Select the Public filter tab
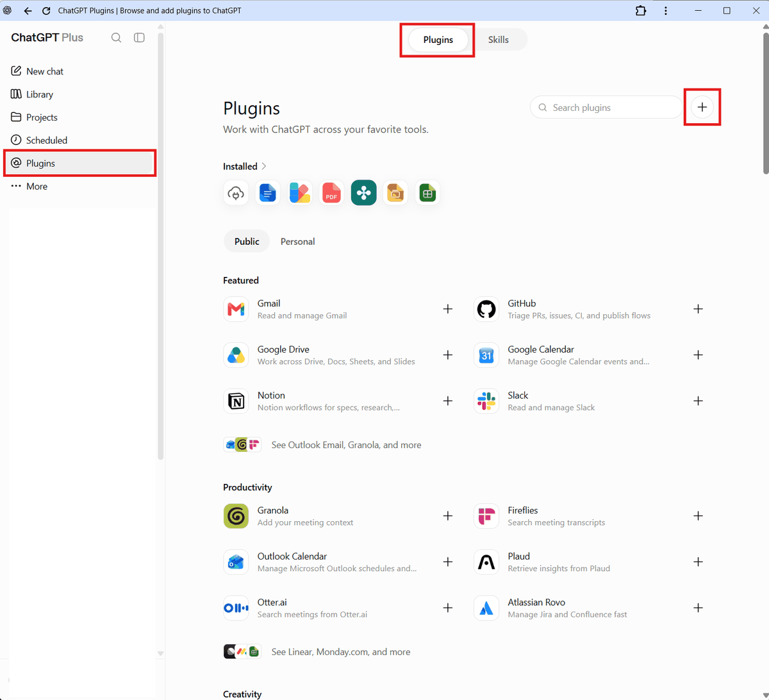Screen dimensions: 769x700 click(247, 242)
